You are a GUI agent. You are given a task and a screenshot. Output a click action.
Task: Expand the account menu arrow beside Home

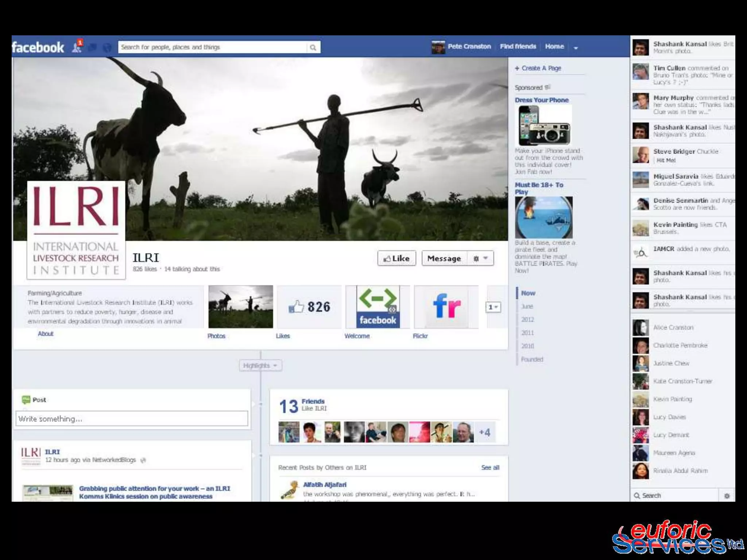[576, 47]
